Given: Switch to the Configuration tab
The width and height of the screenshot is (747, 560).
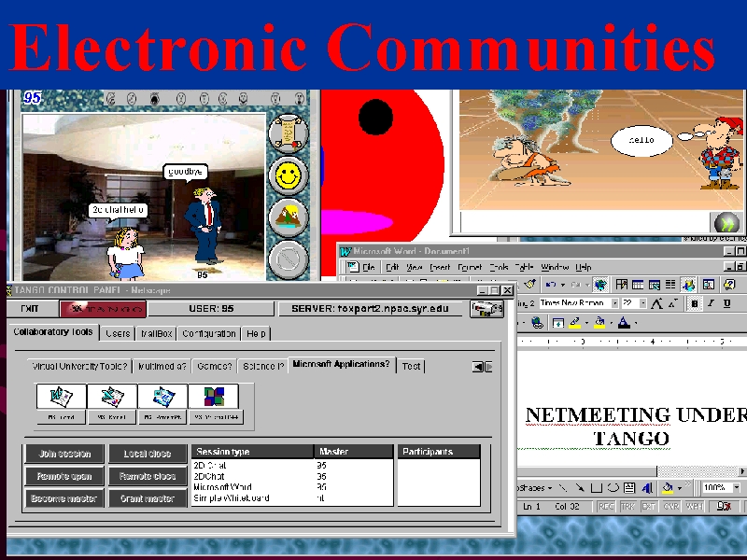Looking at the screenshot, I should click(209, 333).
